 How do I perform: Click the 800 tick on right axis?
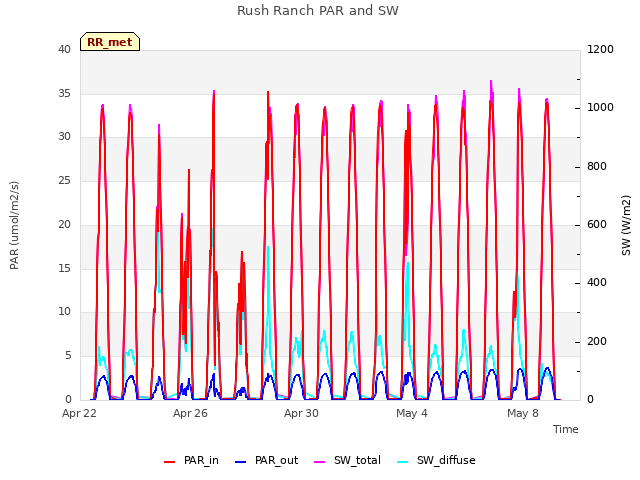(597, 167)
